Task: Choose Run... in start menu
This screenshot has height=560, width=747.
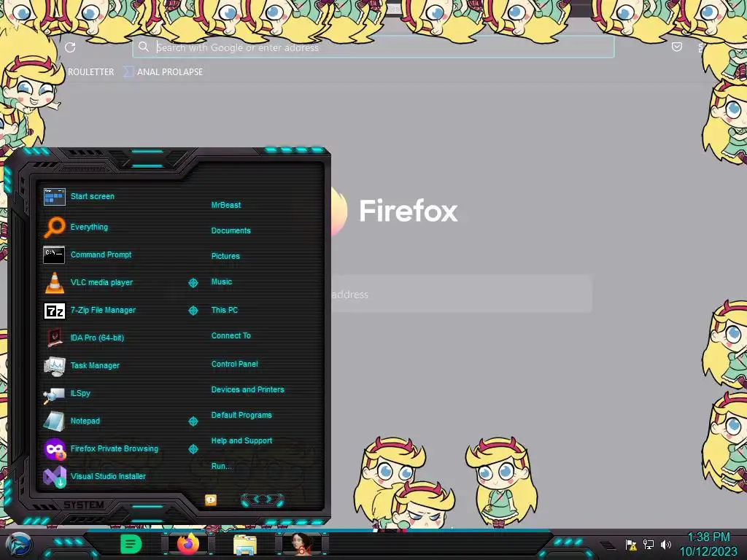Action: point(221,466)
